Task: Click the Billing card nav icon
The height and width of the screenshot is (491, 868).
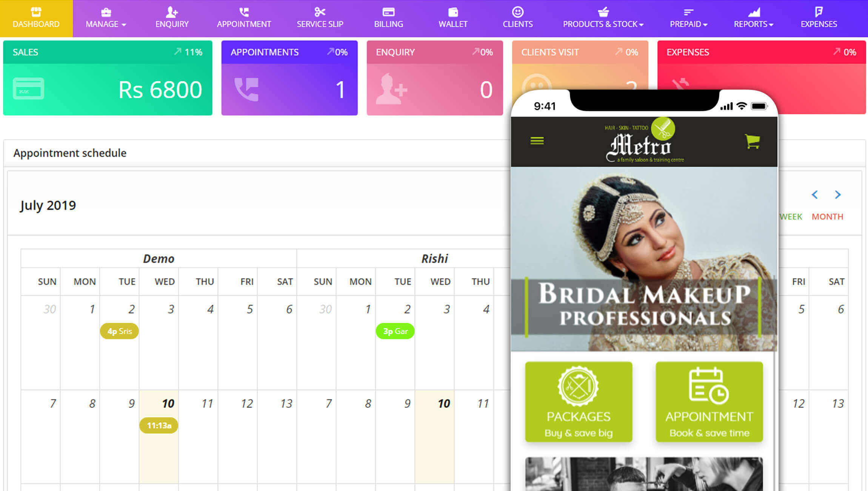Action: 388,12
